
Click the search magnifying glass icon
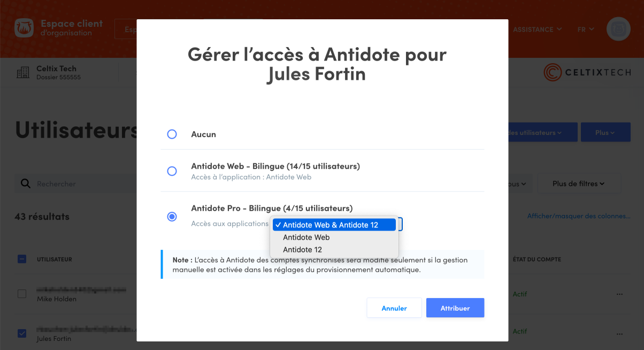pyautogui.click(x=25, y=184)
